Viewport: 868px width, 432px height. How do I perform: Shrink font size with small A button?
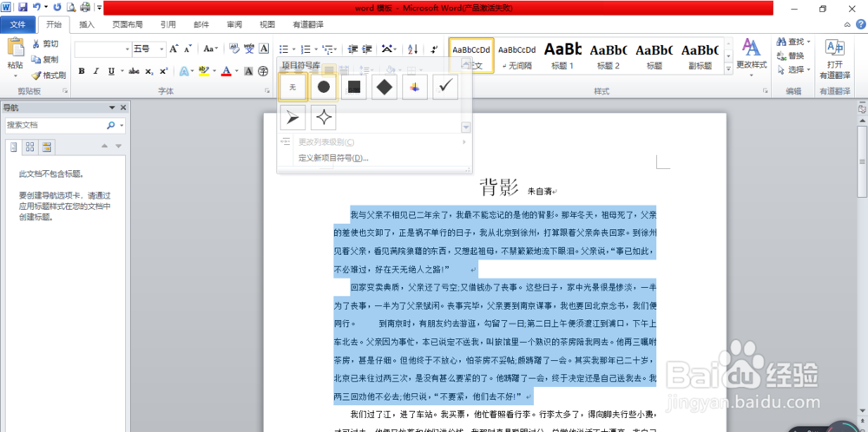point(187,49)
